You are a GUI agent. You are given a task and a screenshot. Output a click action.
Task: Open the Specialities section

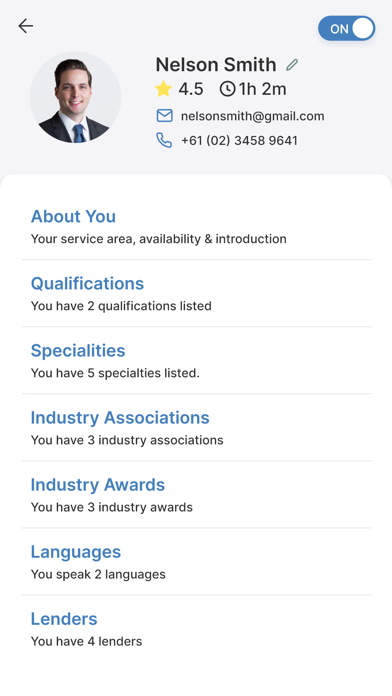[x=196, y=361]
